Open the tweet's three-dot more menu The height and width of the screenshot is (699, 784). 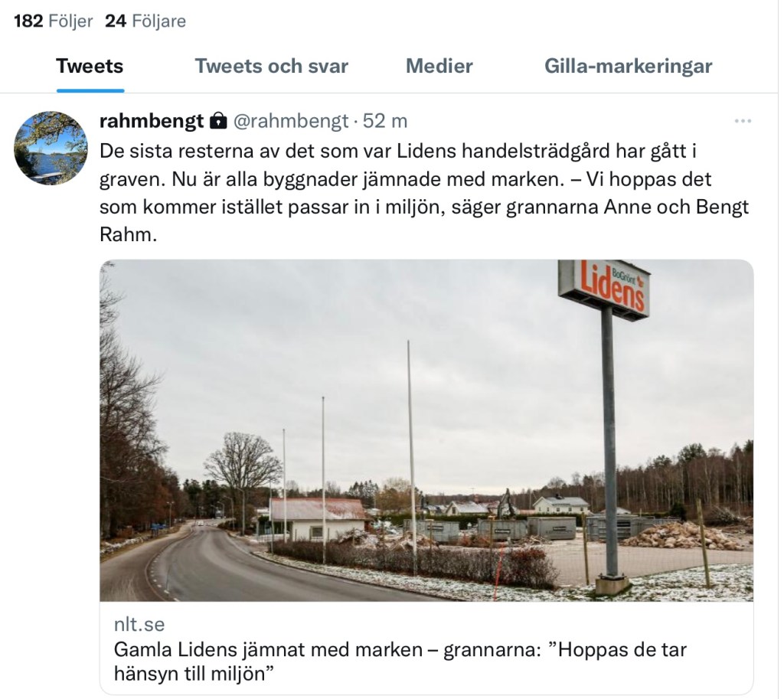(x=743, y=121)
